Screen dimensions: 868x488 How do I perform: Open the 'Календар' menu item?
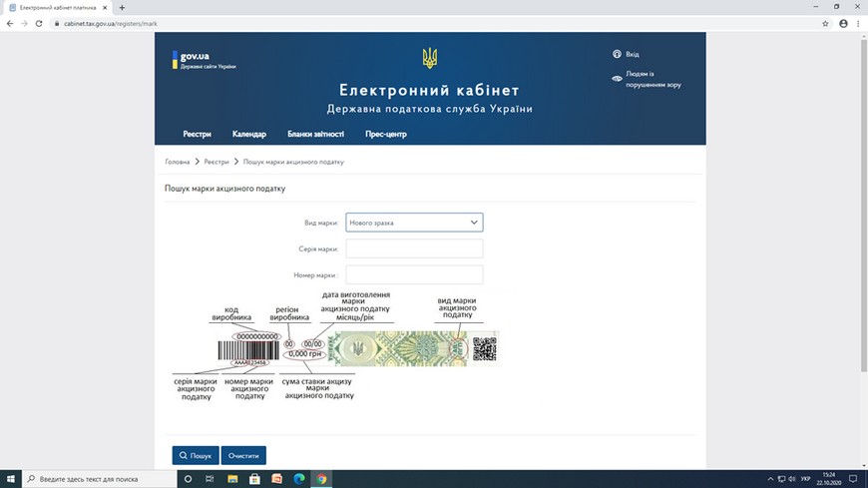coord(248,135)
